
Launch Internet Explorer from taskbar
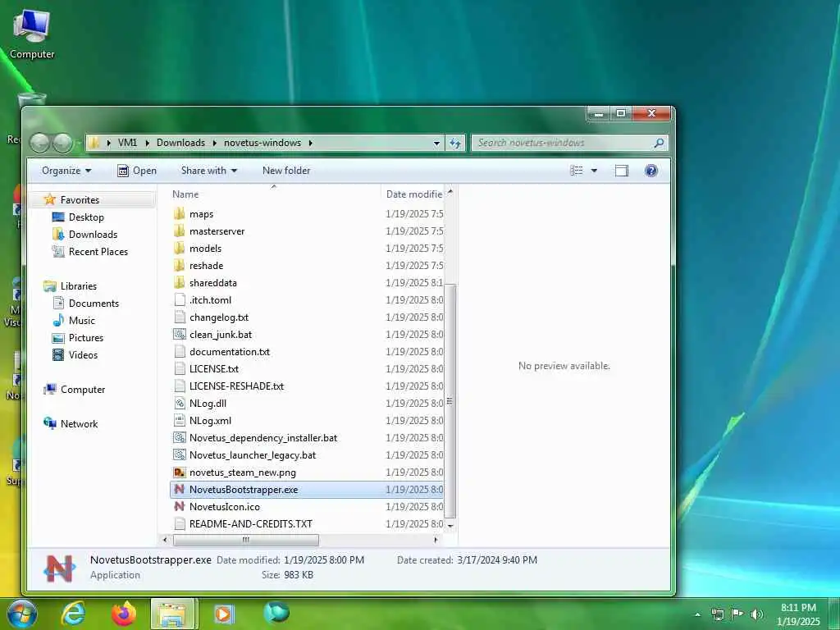coord(73,614)
